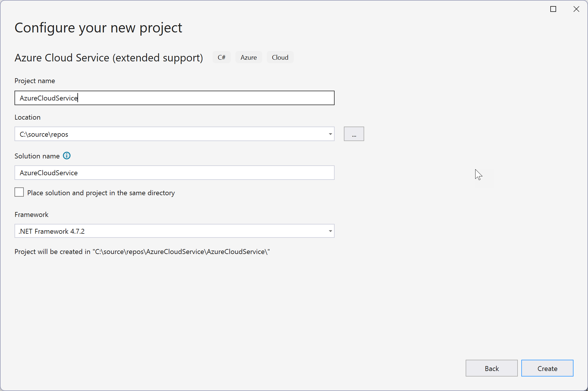Click the Create button
This screenshot has width=588, height=391.
(x=547, y=368)
